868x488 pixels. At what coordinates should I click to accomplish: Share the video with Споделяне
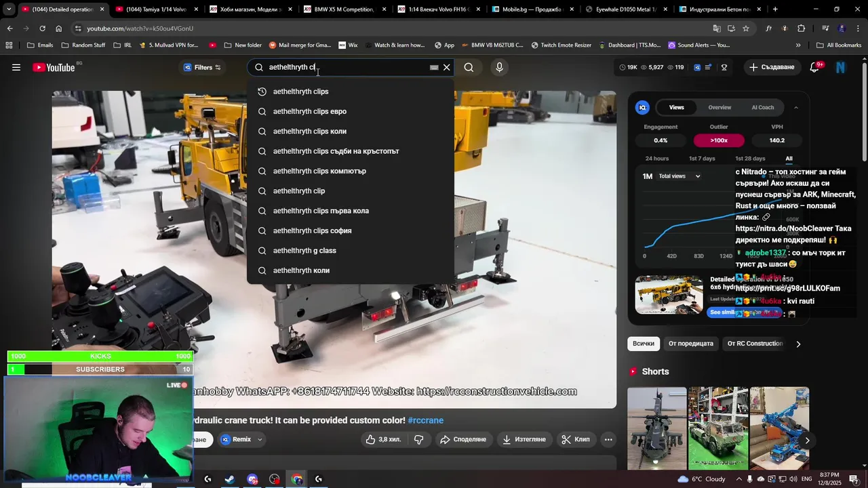(x=463, y=439)
